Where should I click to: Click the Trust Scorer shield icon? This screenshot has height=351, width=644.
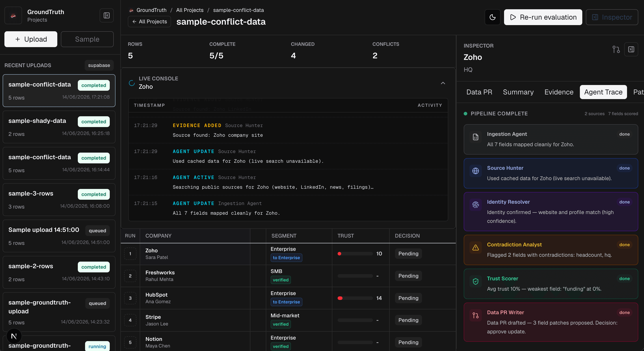pyautogui.click(x=475, y=282)
